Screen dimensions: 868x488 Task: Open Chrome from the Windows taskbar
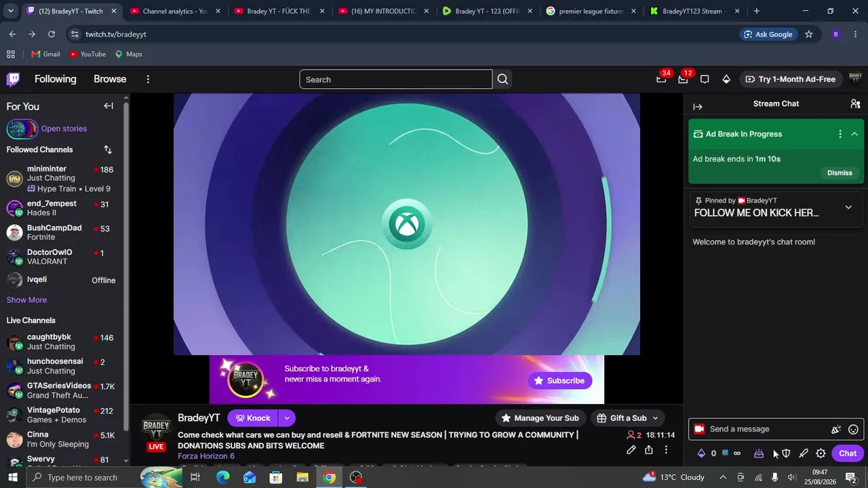click(x=329, y=478)
